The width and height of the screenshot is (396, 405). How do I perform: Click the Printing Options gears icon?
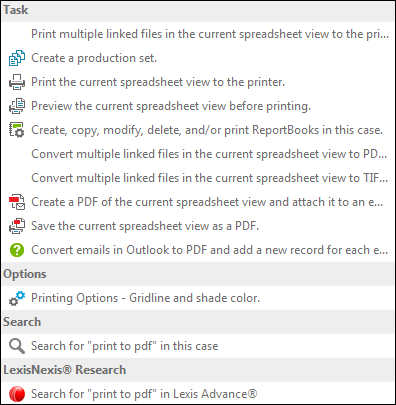point(17,298)
